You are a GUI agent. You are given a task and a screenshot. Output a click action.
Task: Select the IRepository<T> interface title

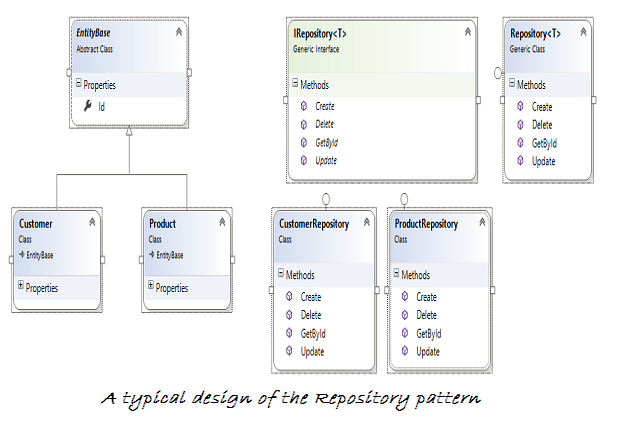(x=320, y=33)
